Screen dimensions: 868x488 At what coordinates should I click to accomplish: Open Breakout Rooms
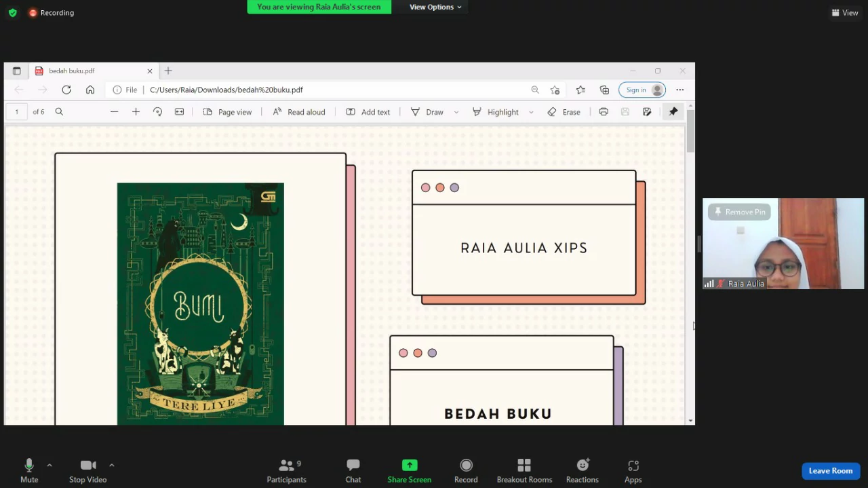tap(524, 470)
